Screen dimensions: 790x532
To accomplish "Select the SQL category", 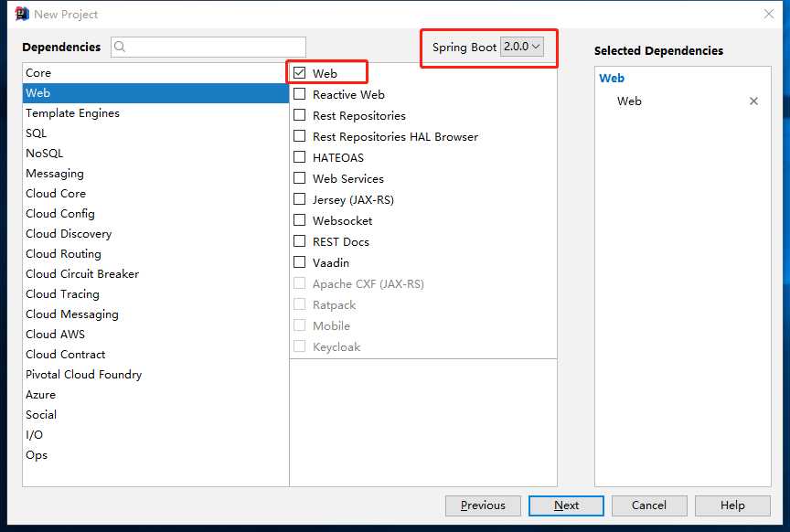I will click(x=155, y=133).
